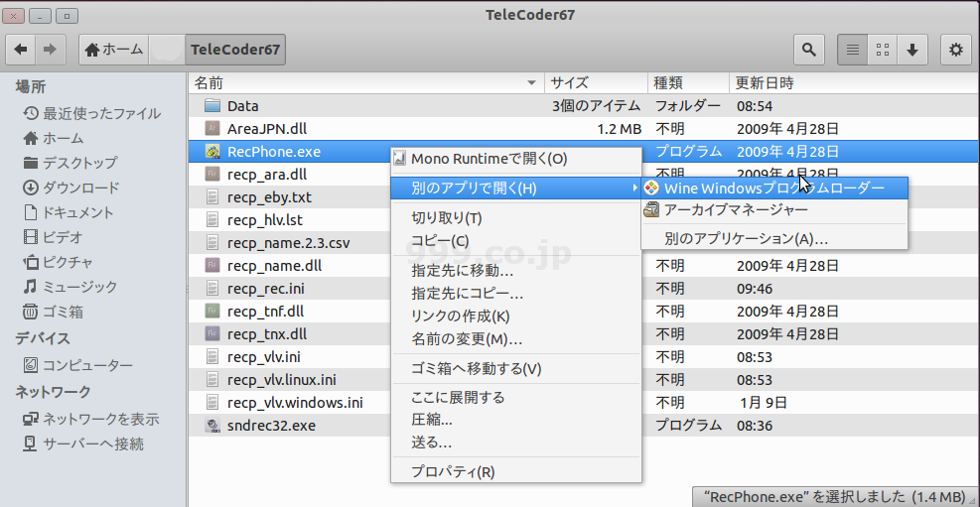Open Music folder in sidebar

pos(70,287)
